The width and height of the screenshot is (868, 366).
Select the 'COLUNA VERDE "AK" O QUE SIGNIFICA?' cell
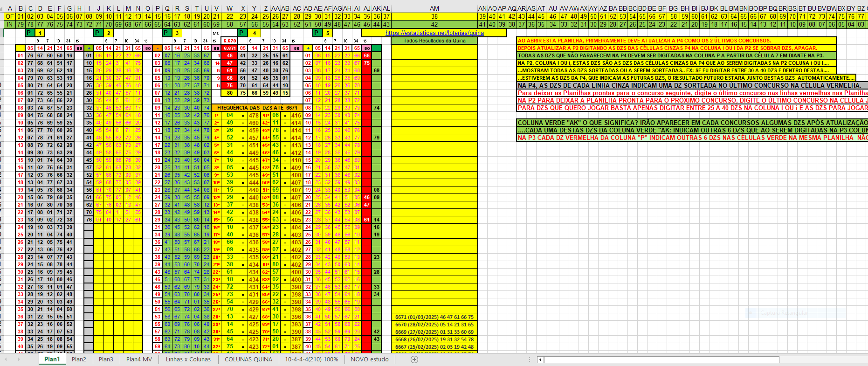pyautogui.click(x=692, y=123)
